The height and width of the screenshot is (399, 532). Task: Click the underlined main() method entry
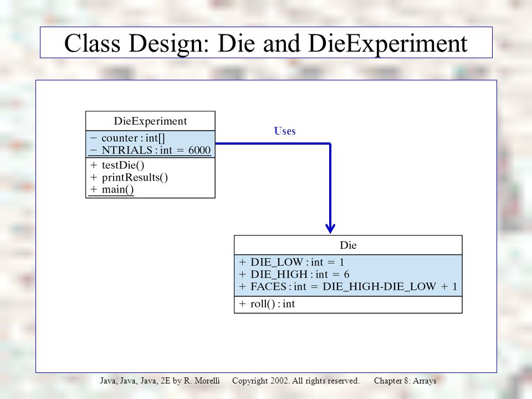111,190
